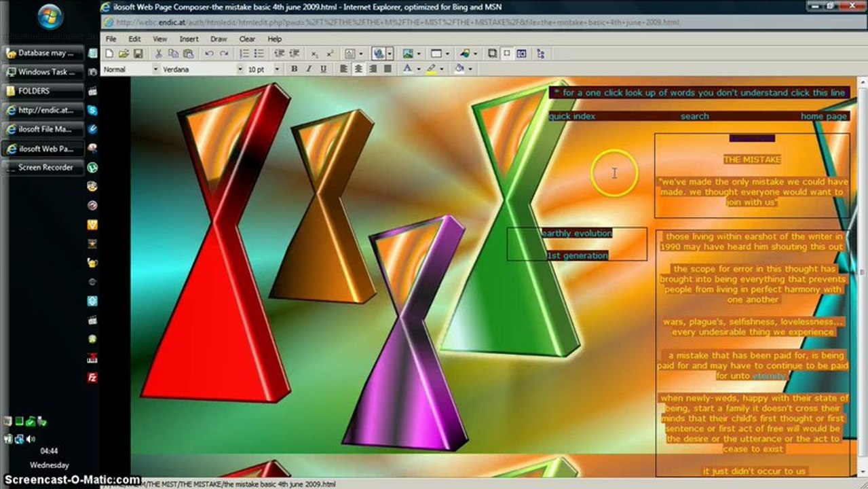
Task: Click the layered frame toolbar icon
Action: pos(493,54)
